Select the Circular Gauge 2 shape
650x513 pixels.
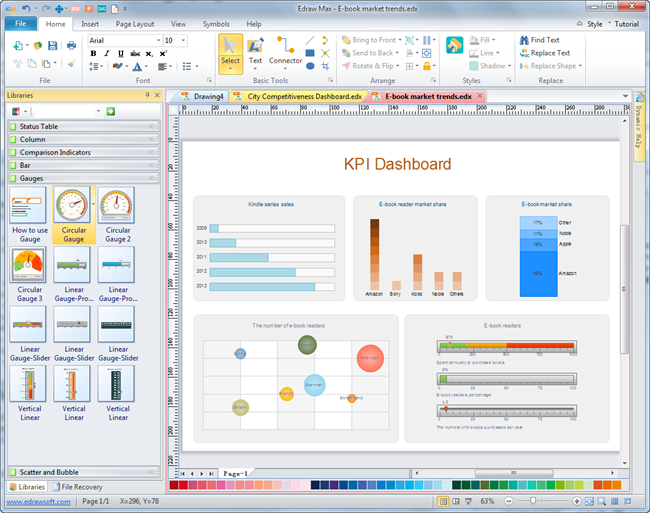click(117, 215)
